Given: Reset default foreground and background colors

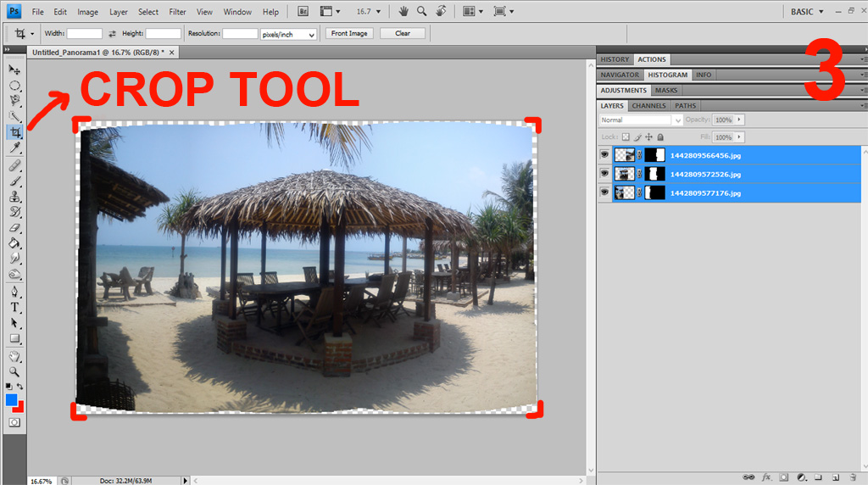Looking at the screenshot, I should point(8,386).
